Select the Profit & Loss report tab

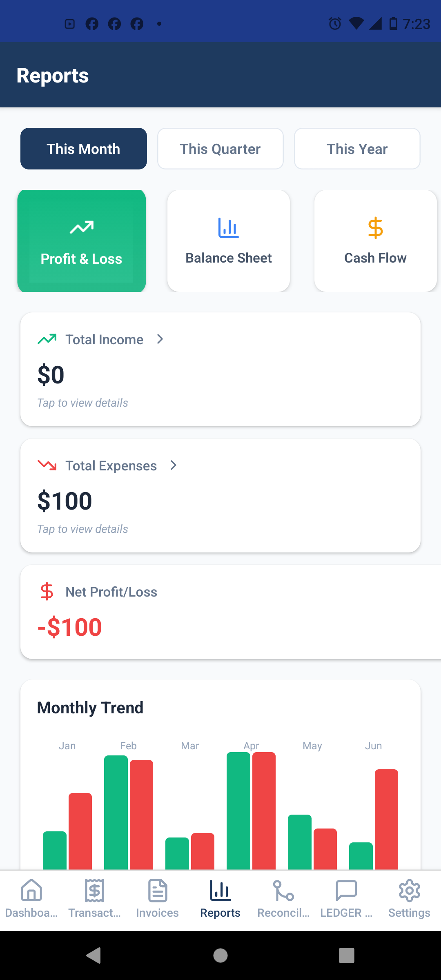(82, 241)
